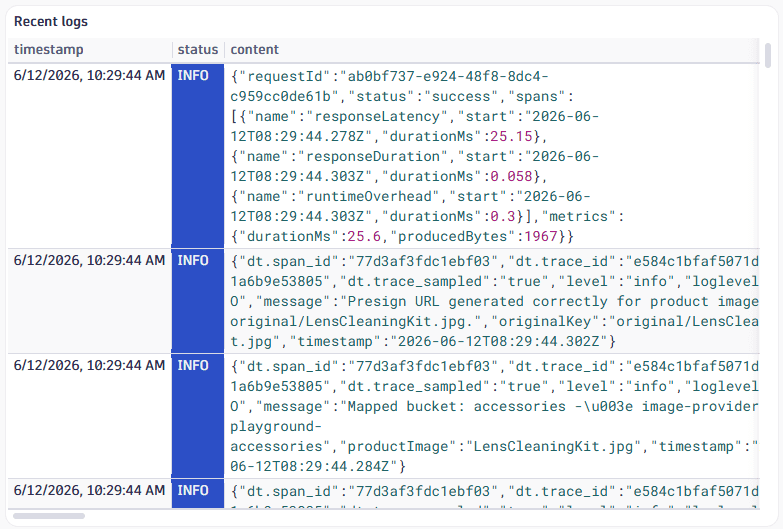Click the producedBytes value 1967
Image resolution: width=783 pixels, height=529 pixels.
click(x=540, y=236)
